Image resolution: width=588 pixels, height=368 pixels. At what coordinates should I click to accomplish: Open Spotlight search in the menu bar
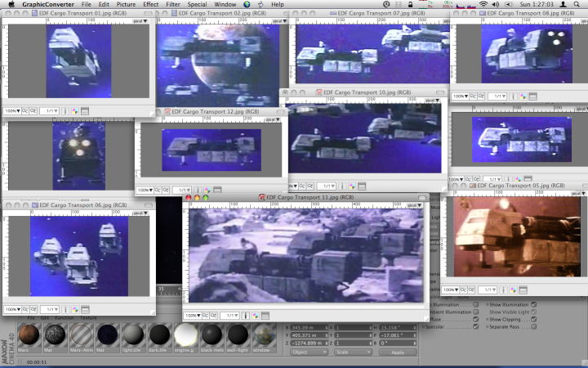[x=577, y=4]
